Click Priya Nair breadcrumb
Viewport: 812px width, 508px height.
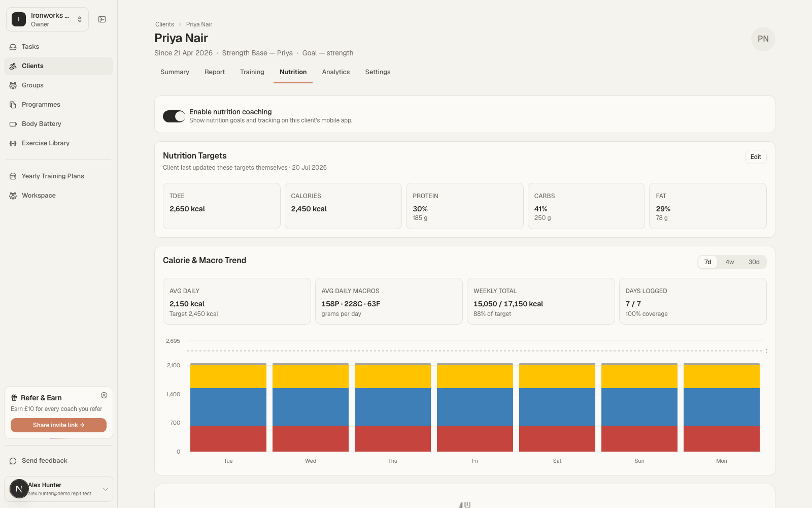(199, 24)
